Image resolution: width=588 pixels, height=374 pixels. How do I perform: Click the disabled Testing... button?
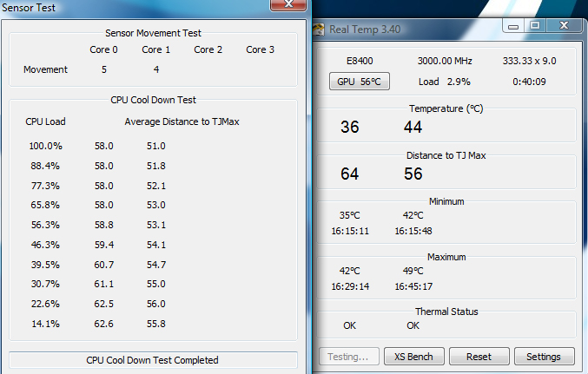[x=349, y=357]
